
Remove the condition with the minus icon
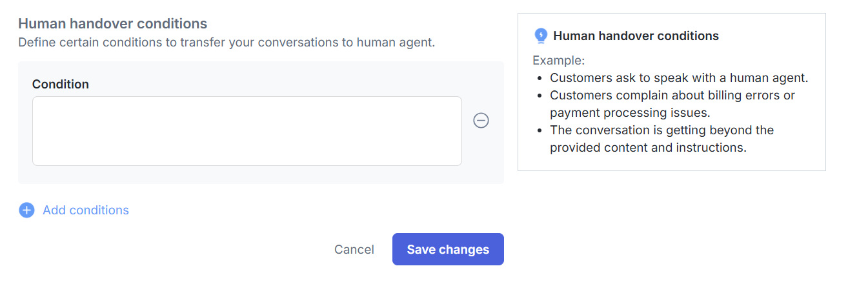coord(481,120)
